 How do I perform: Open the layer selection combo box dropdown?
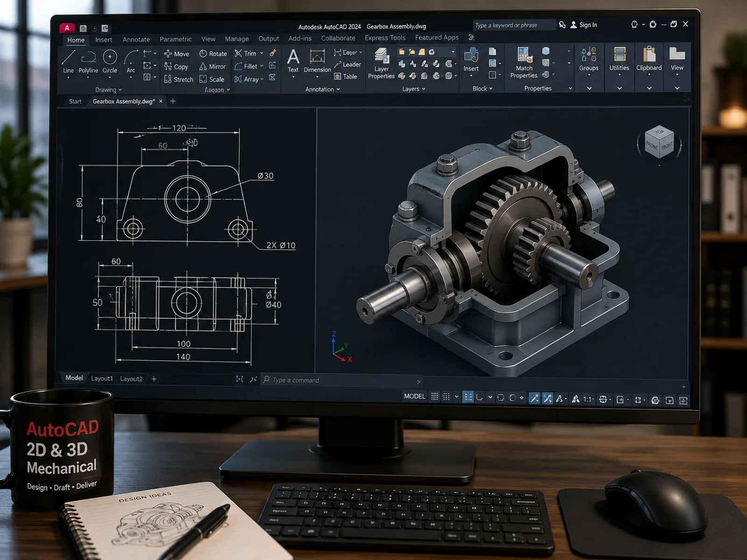coord(453,52)
